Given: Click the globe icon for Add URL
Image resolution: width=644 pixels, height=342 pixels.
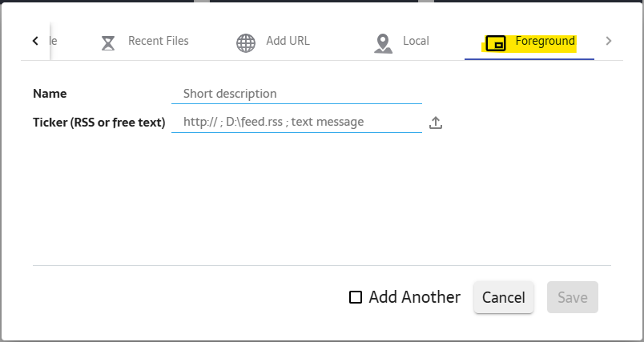Looking at the screenshot, I should [x=246, y=43].
